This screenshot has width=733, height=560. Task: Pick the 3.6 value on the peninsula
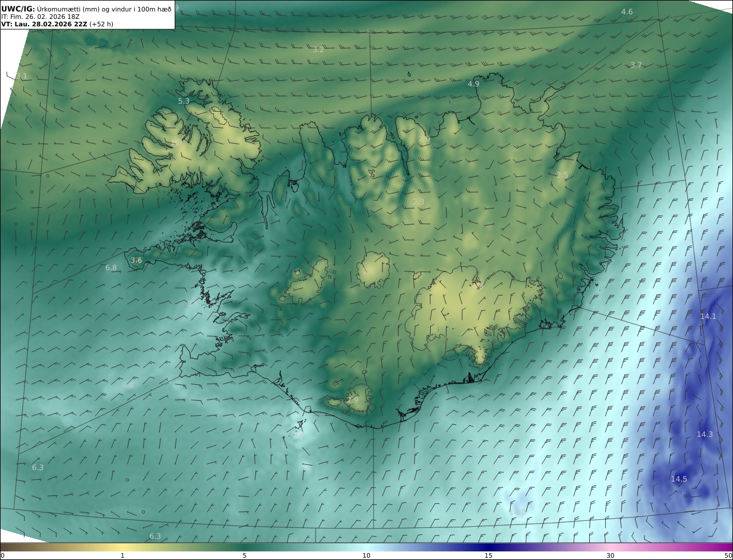136,260
